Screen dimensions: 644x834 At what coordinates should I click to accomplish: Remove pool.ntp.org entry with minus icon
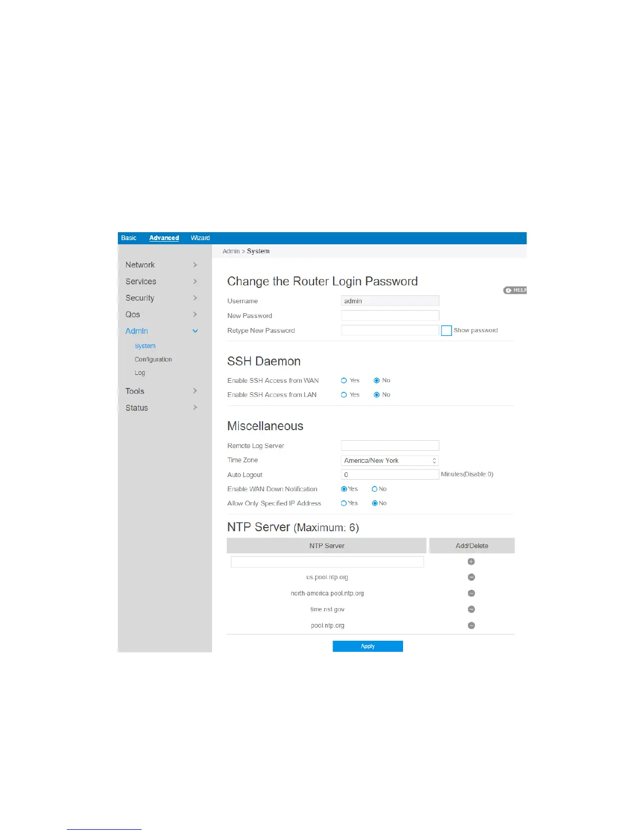pyautogui.click(x=471, y=625)
